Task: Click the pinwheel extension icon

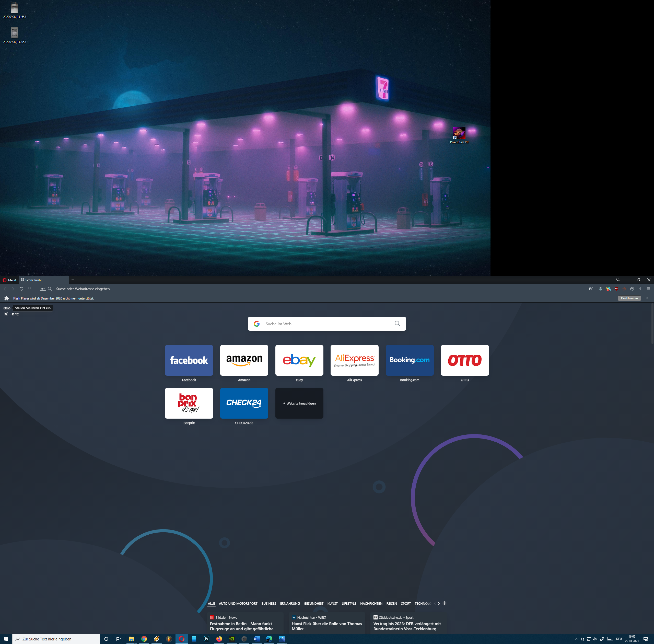Action: pyautogui.click(x=608, y=289)
